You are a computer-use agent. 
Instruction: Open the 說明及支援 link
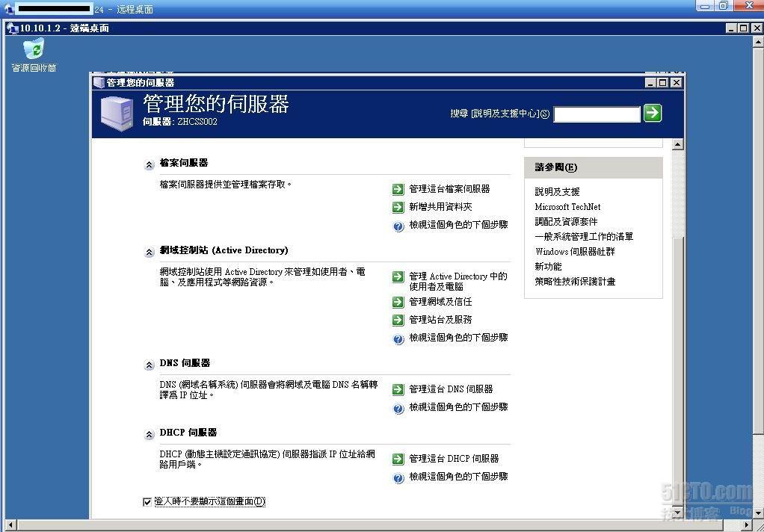(558, 192)
